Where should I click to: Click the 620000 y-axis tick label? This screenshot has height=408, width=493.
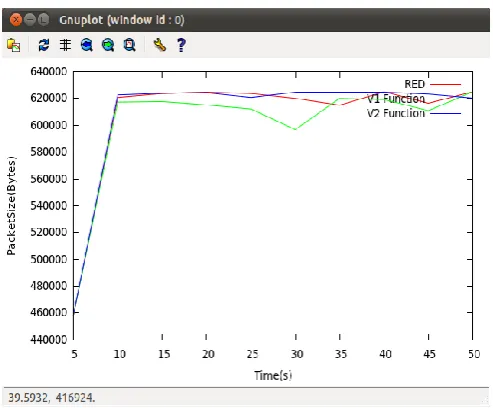(x=49, y=98)
